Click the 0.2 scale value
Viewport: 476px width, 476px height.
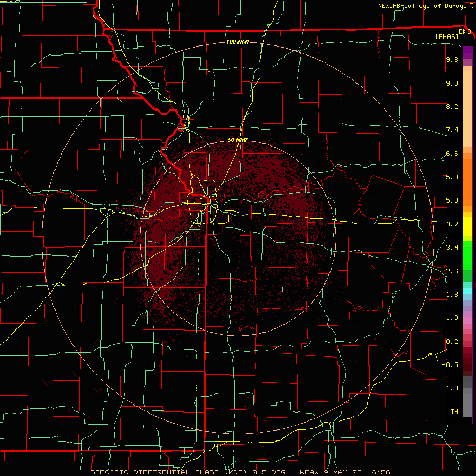pos(452,342)
